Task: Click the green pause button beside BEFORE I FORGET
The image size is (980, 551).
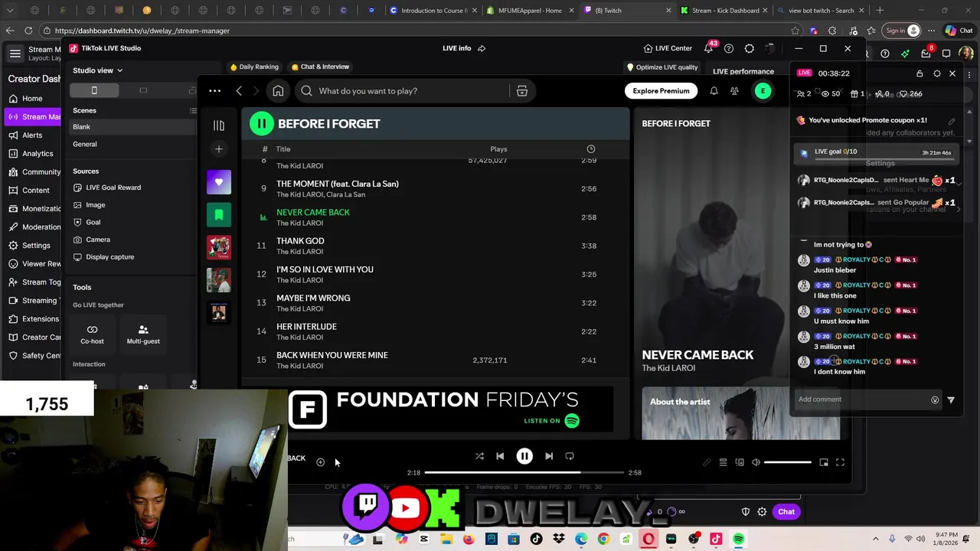Action: point(261,123)
